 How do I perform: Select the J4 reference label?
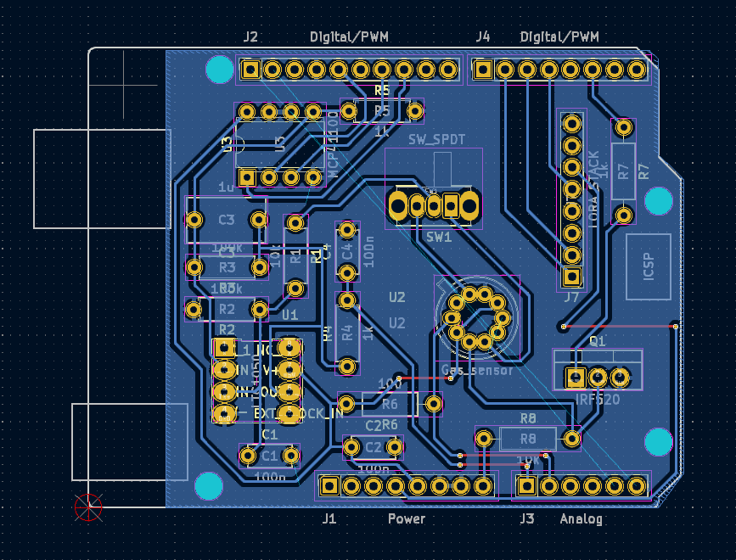[482, 37]
